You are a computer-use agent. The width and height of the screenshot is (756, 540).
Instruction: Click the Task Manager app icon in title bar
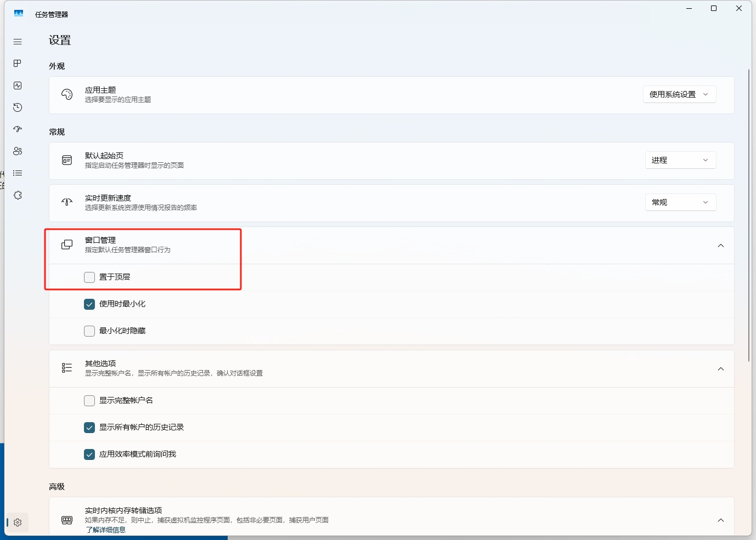19,14
